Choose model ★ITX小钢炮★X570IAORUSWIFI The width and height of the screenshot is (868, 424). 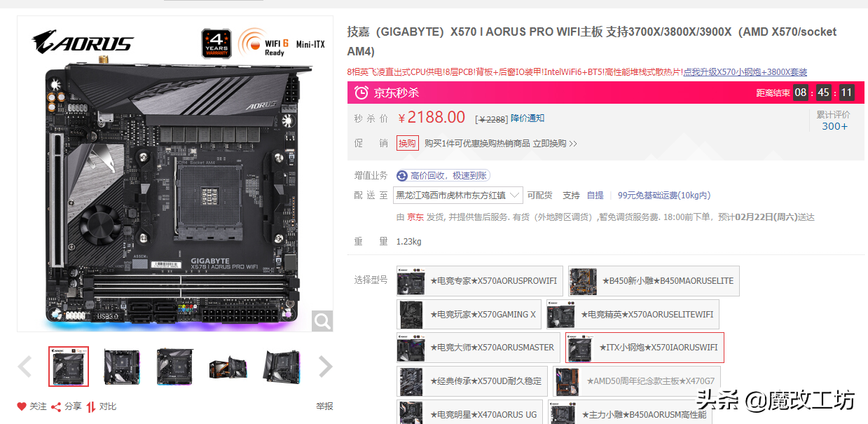click(x=645, y=348)
